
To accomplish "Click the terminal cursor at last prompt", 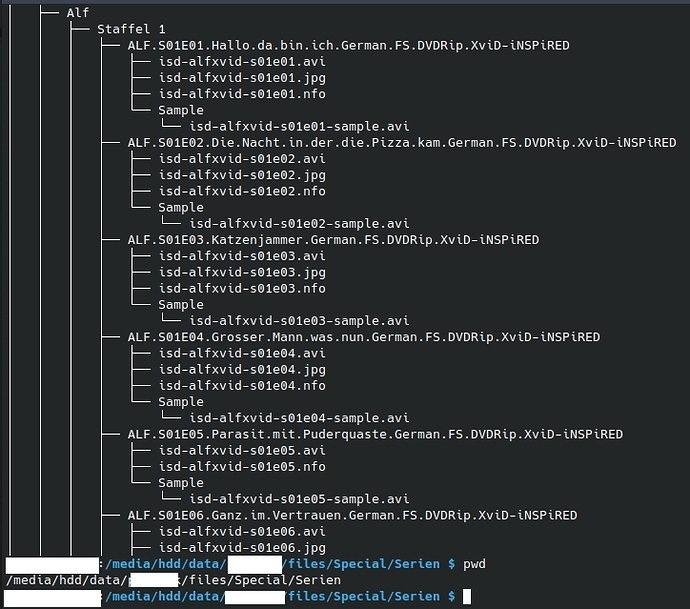I will point(467,597).
